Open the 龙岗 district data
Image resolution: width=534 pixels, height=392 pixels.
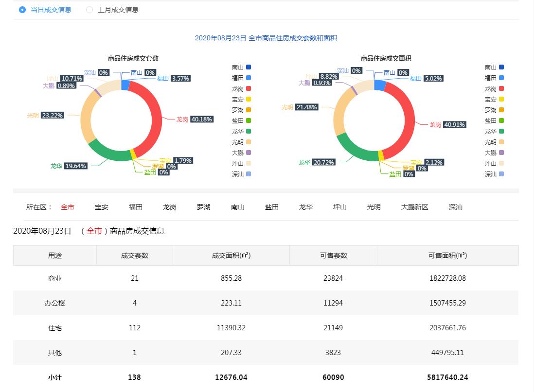pyautogui.click(x=170, y=207)
